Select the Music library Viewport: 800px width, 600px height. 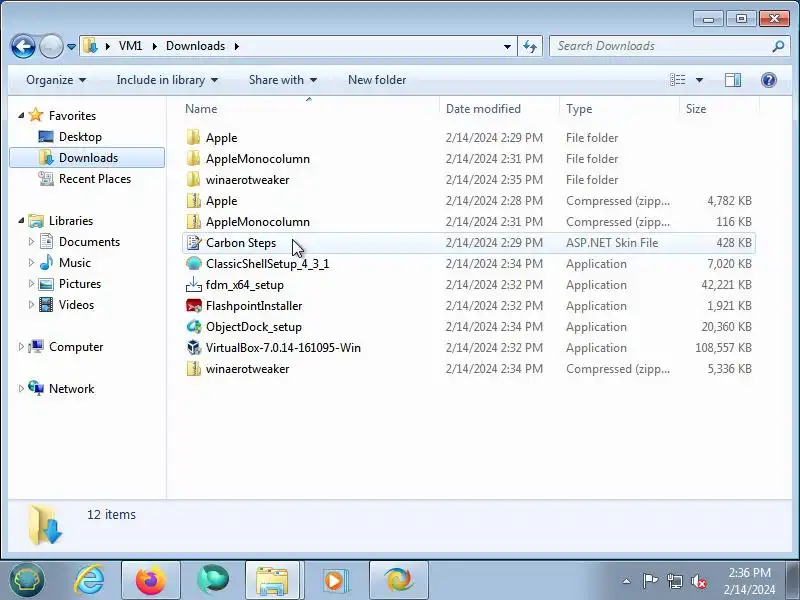[x=65, y=263]
